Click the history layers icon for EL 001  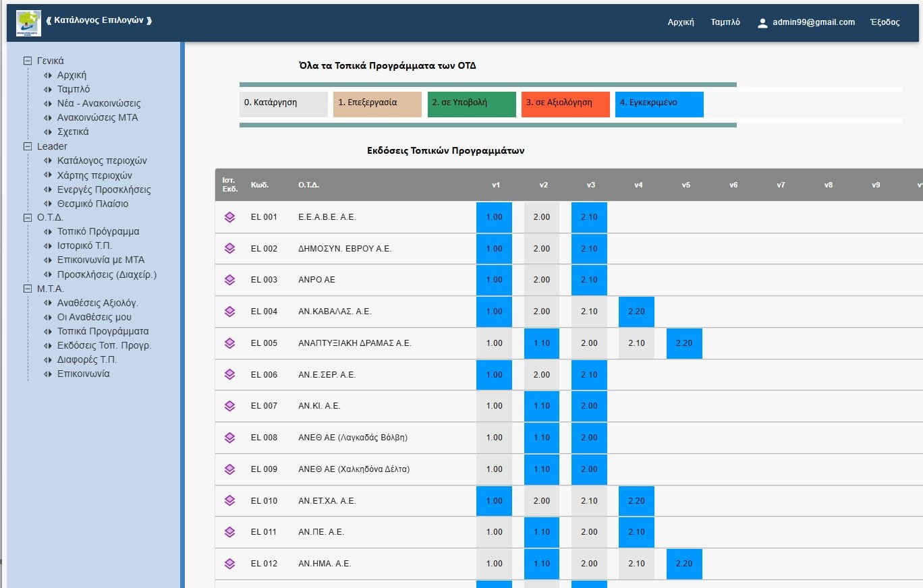(x=229, y=217)
